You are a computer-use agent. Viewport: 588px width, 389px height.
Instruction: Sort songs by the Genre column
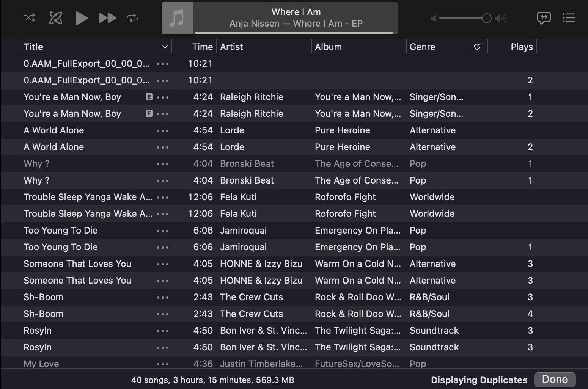422,47
